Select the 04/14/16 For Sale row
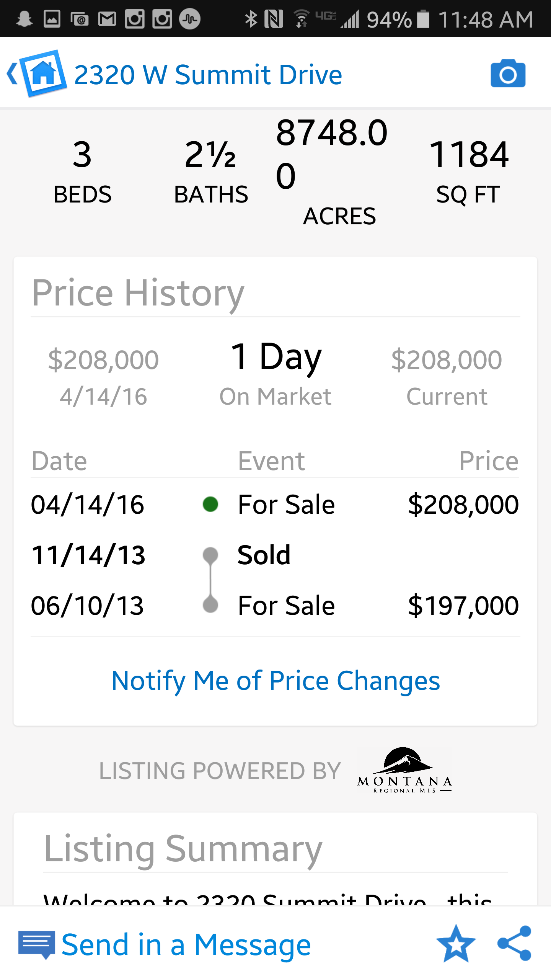The image size is (551, 980). pos(275,504)
